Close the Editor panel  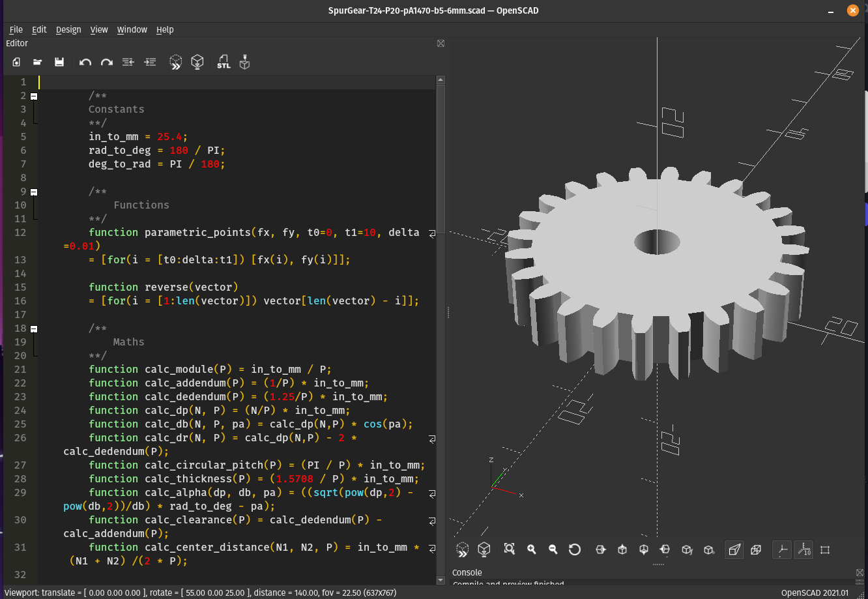coord(441,44)
